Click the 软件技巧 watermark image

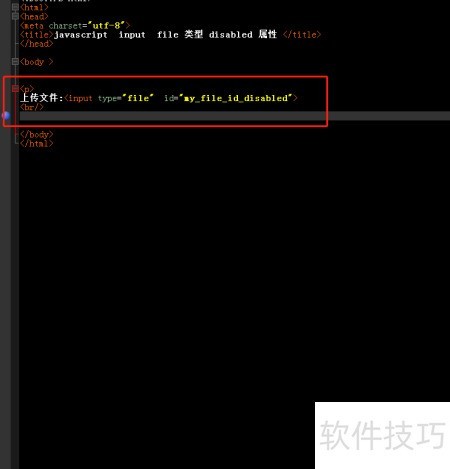pos(382,435)
